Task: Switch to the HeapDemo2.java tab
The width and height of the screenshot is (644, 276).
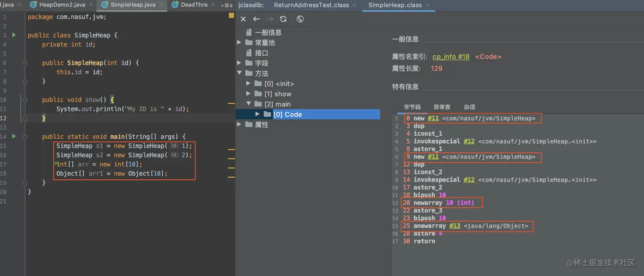Action: click(x=62, y=5)
